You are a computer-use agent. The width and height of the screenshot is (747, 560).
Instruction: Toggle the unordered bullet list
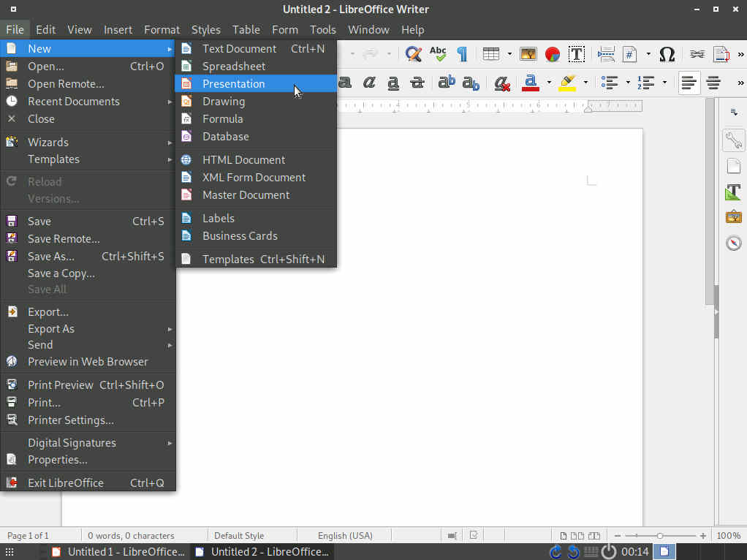[x=610, y=83]
